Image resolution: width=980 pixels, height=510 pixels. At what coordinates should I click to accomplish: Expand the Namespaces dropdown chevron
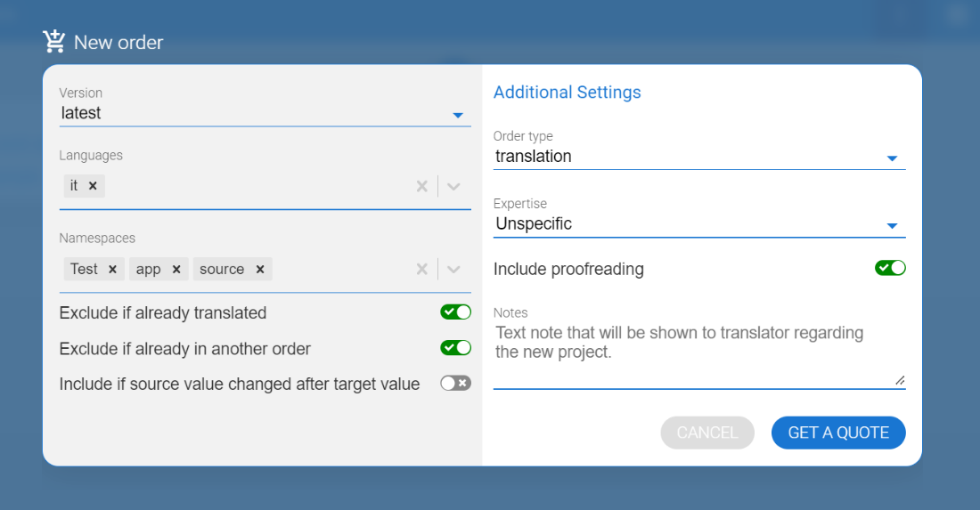453,270
